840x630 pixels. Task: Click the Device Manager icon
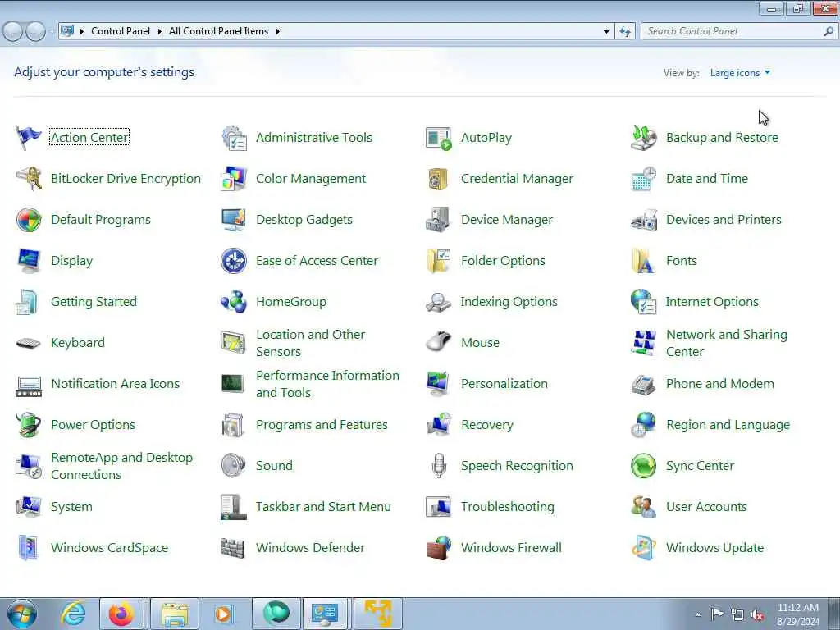click(x=439, y=220)
